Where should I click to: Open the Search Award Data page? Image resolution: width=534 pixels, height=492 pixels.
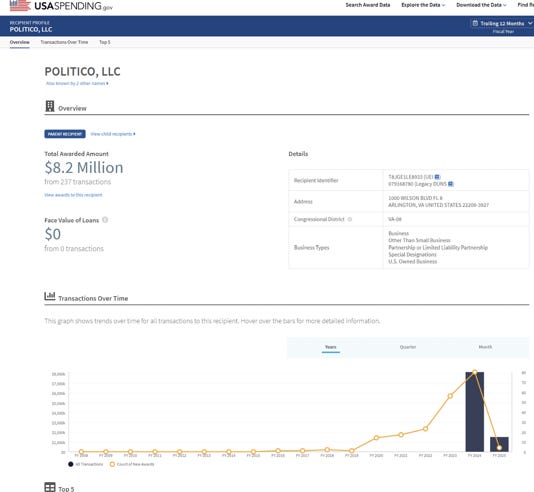pos(367,5)
